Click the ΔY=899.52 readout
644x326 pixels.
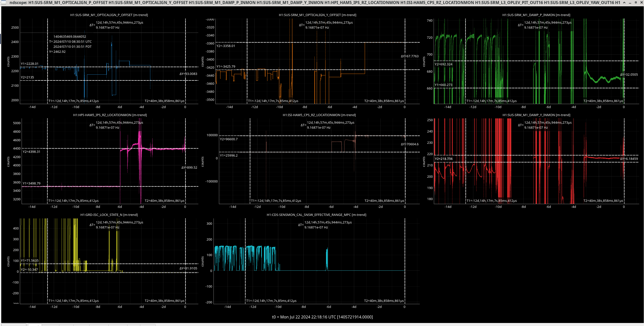click(189, 168)
